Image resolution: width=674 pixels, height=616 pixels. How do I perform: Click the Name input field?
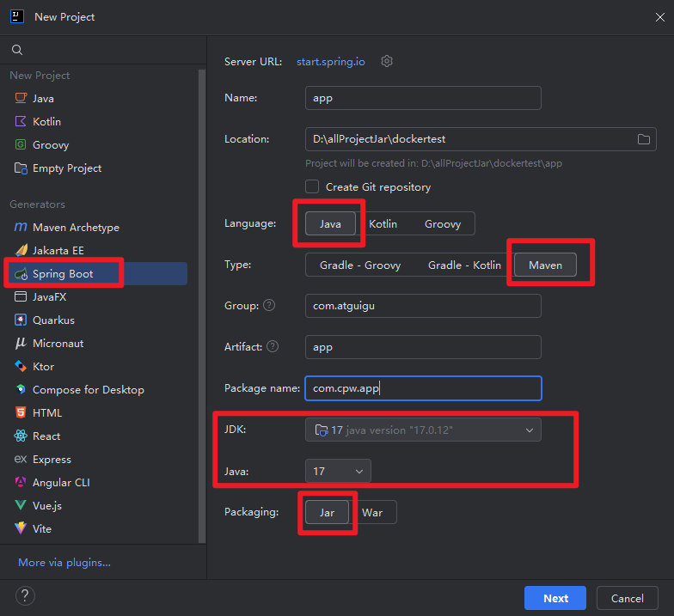[x=423, y=98]
